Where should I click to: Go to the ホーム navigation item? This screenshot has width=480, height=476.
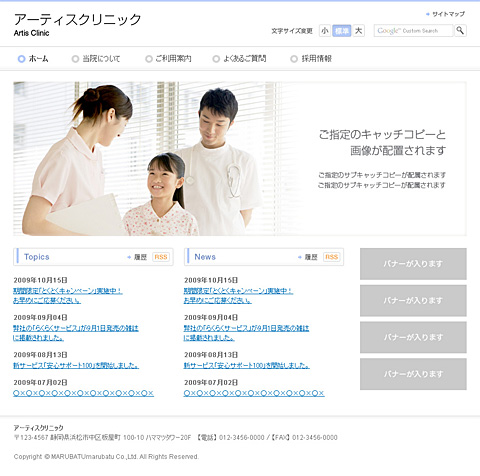33,59
